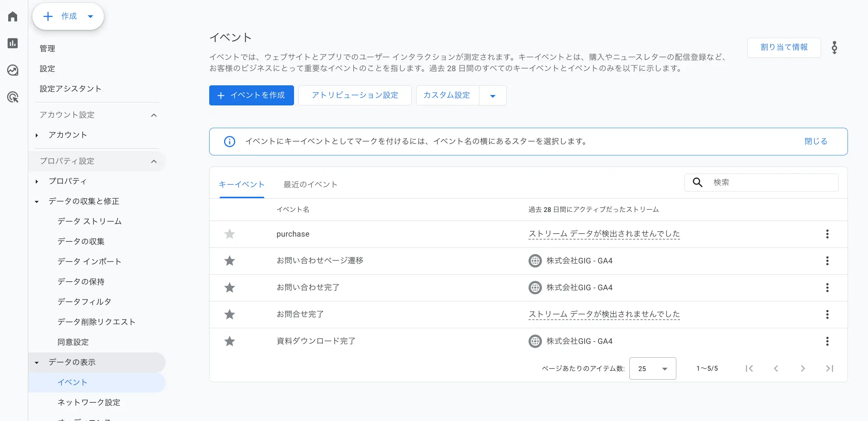Switch to the 最近のイベント tab
Image resolution: width=868 pixels, height=421 pixels.
(x=310, y=184)
